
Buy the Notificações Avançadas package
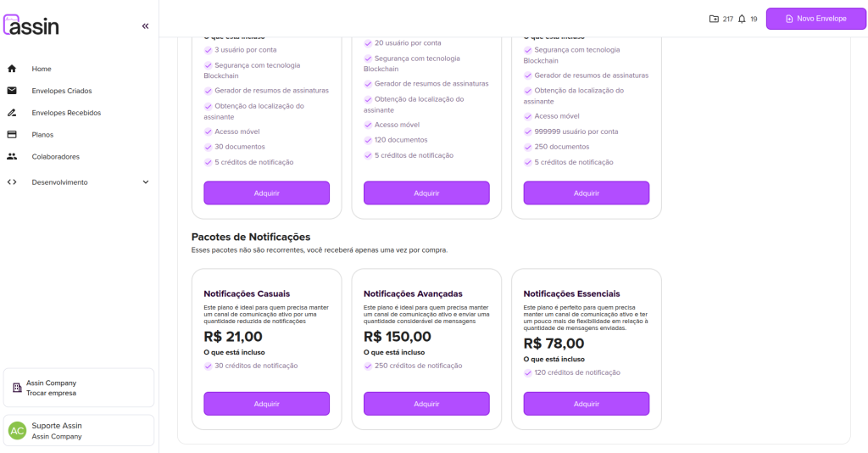coord(426,404)
